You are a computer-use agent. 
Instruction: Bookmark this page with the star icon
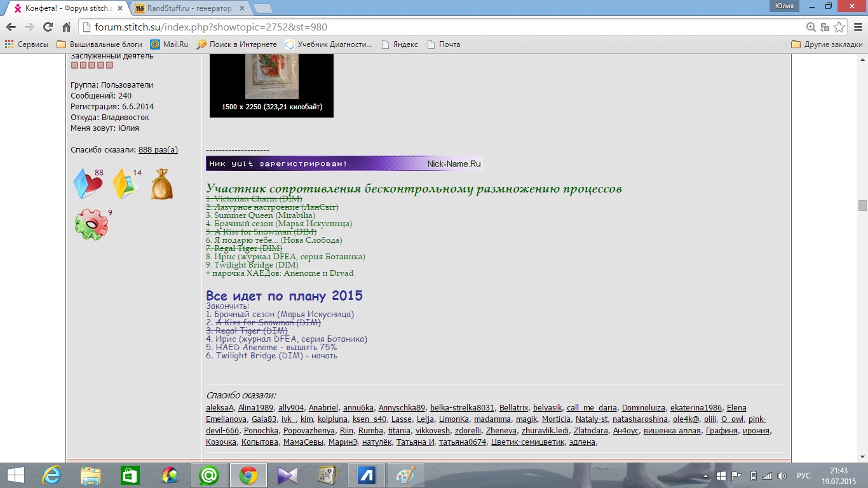point(839,27)
